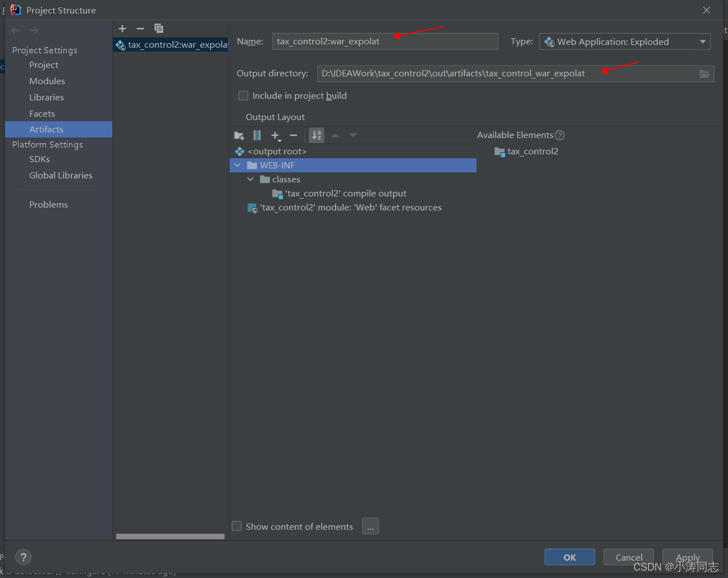Screen dimensions: 728x578
Task: Add a new artifact with plus icon
Action: [x=122, y=29]
